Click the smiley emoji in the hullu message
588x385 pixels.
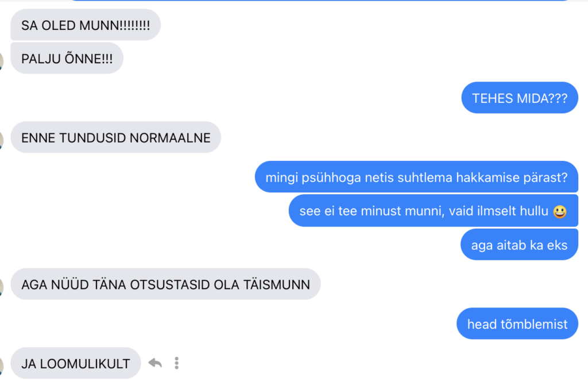pyautogui.click(x=560, y=211)
